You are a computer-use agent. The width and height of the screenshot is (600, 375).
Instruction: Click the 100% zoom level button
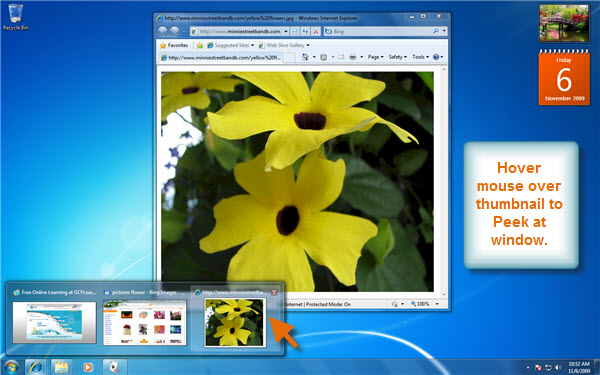(420, 304)
